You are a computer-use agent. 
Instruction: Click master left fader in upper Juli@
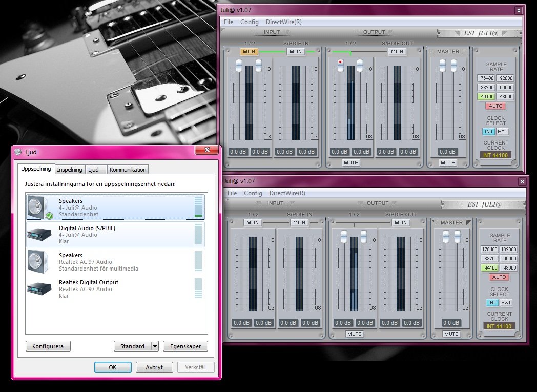point(443,66)
